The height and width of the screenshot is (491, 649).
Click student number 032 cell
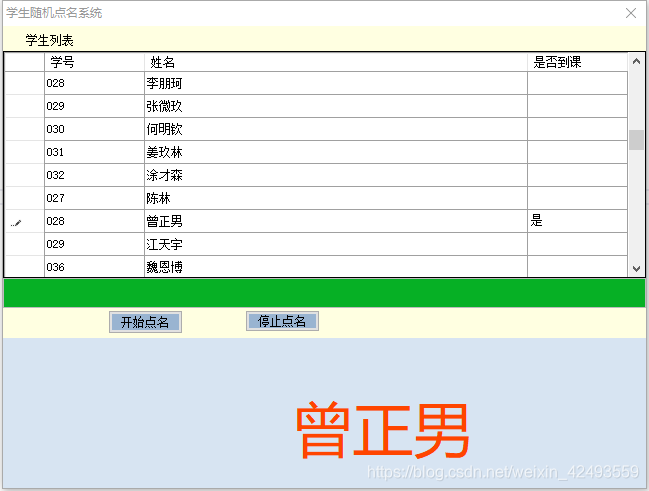pyautogui.click(x=94, y=175)
